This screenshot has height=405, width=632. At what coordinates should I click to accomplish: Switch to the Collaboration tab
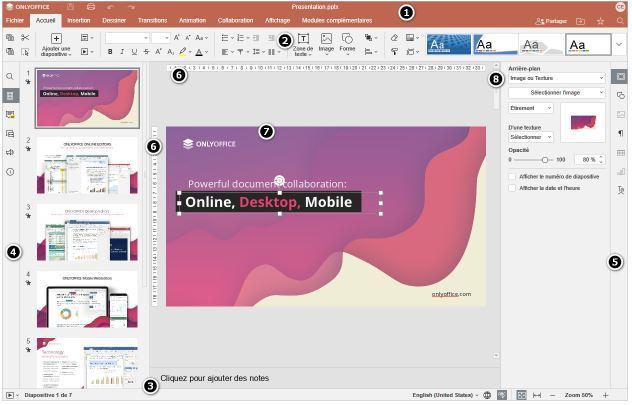235,21
